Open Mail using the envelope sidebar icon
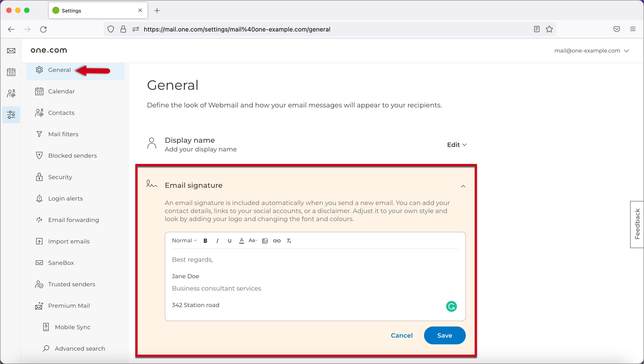This screenshot has width=644, height=364. pyautogui.click(x=11, y=50)
